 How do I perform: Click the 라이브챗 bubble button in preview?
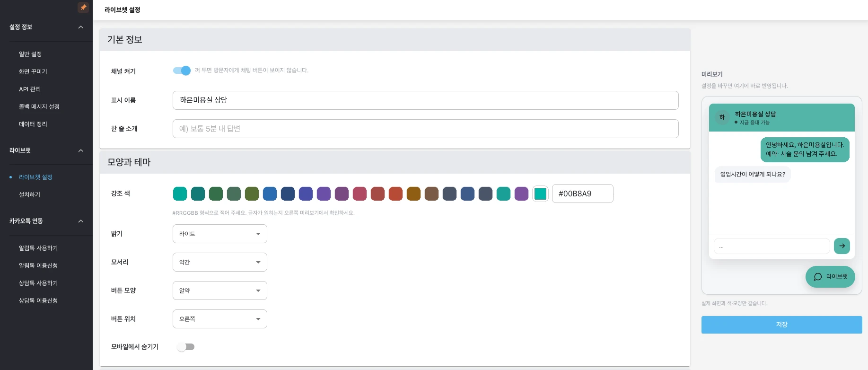pos(830,277)
